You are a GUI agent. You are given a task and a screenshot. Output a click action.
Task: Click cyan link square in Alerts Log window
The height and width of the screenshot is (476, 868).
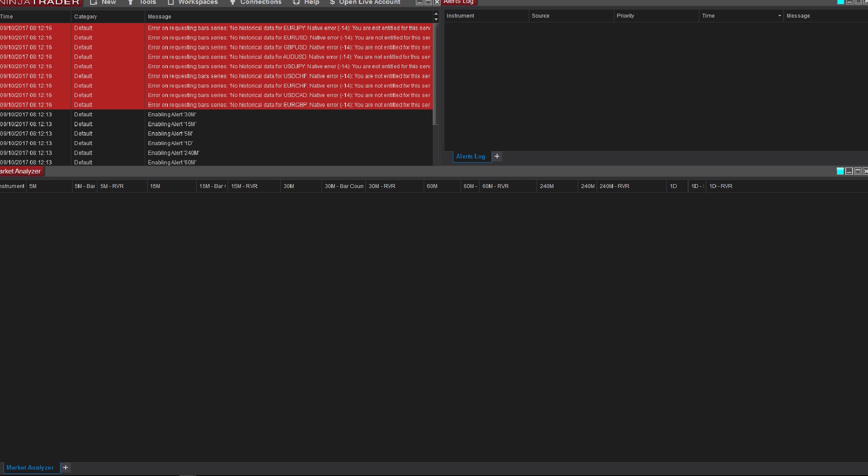click(x=841, y=2)
